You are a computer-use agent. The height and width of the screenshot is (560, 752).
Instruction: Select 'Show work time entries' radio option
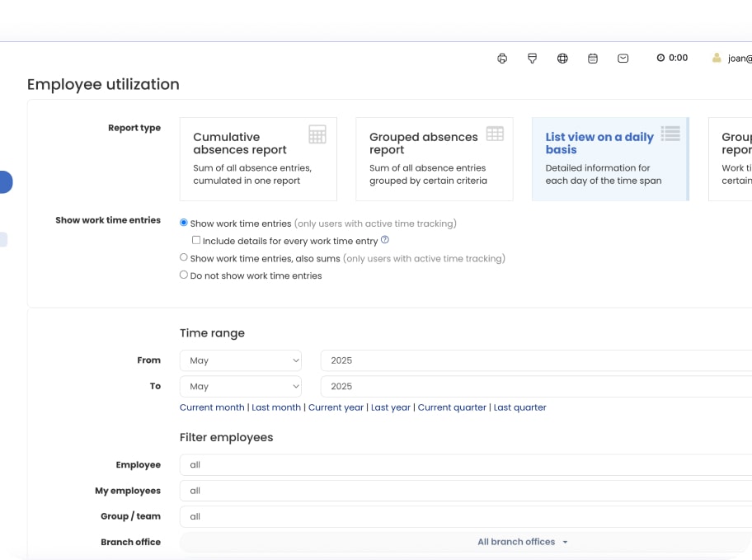[x=184, y=223]
